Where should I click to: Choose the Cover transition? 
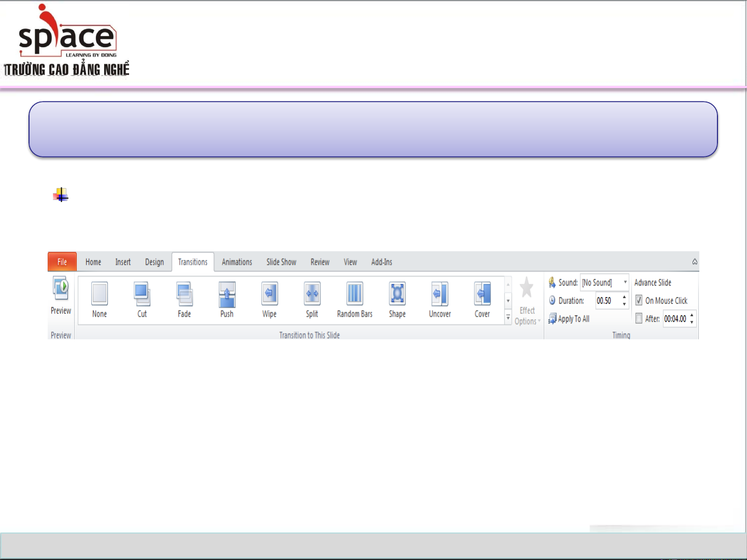[482, 294]
